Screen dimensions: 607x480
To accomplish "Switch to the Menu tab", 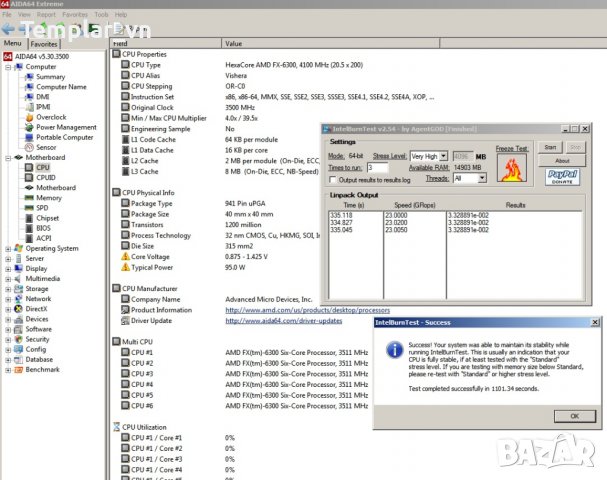I will click(13, 43).
